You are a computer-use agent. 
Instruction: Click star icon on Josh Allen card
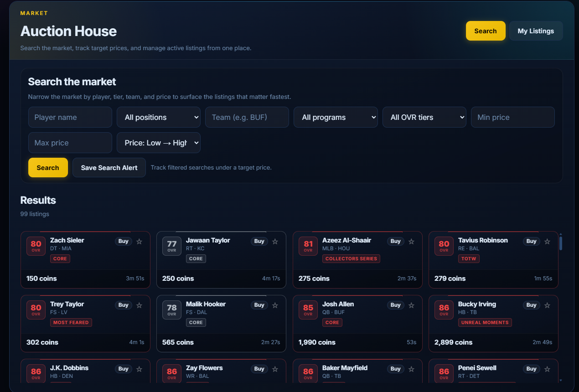(x=411, y=305)
